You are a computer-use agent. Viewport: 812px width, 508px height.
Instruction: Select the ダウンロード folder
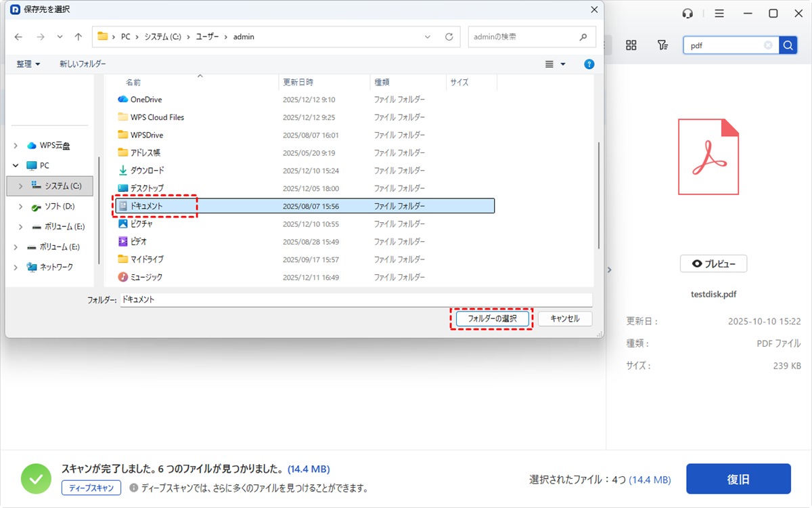coord(147,171)
